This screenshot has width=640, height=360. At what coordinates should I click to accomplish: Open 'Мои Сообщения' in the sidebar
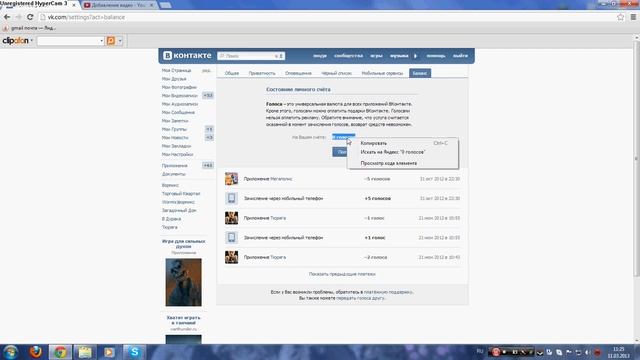click(x=178, y=112)
